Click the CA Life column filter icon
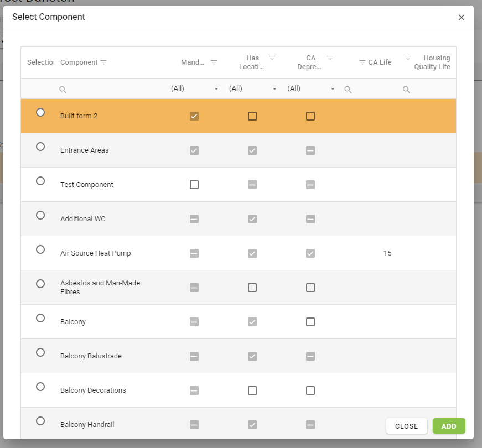The width and height of the screenshot is (482, 448). tap(362, 62)
